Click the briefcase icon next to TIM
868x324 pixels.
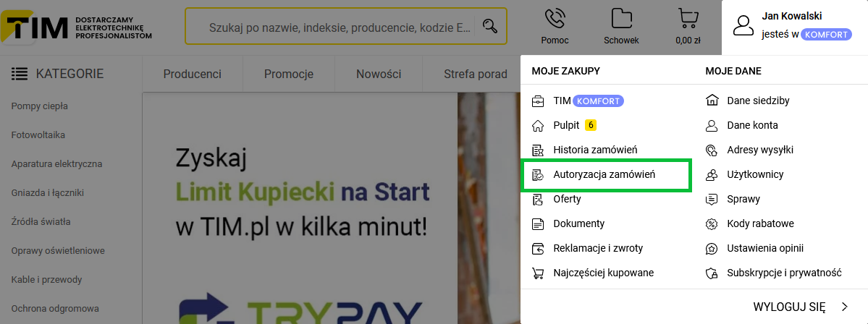(x=537, y=101)
